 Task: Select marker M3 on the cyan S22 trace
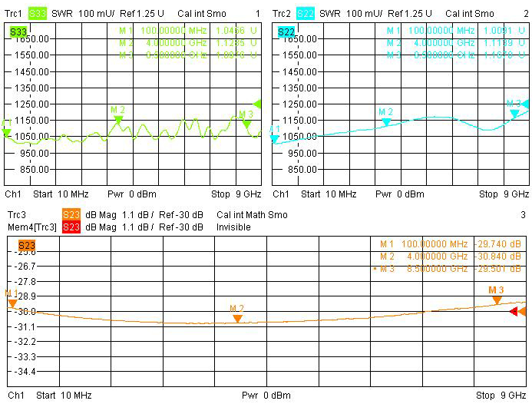(514, 113)
